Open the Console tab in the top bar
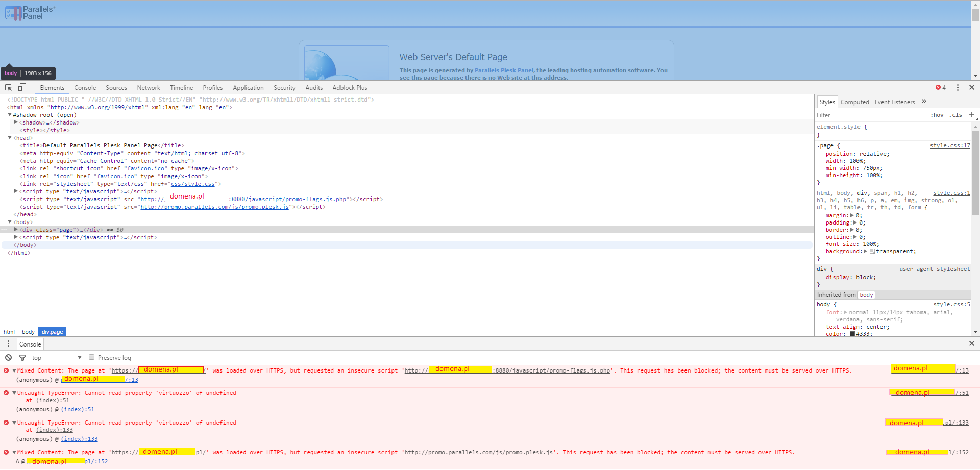The image size is (980, 470). click(x=85, y=88)
